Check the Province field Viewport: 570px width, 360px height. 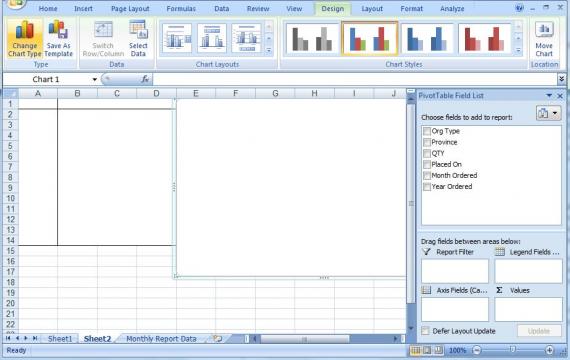pyautogui.click(x=427, y=142)
